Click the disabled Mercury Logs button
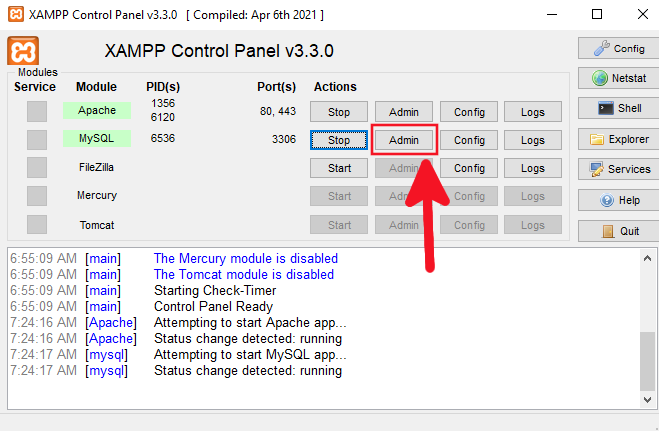This screenshot has width=659, height=431. [533, 196]
